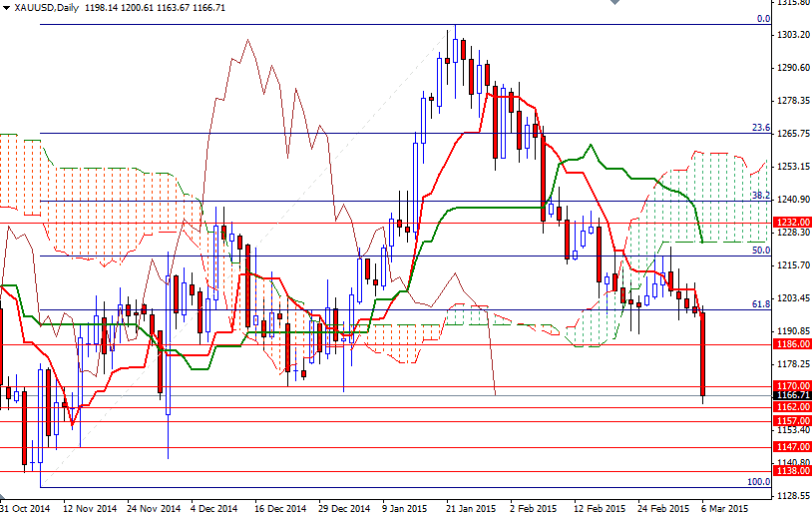This screenshot has width=812, height=515.
Task: Click the Fibonacci 100.0 level label
Action: click(x=758, y=481)
